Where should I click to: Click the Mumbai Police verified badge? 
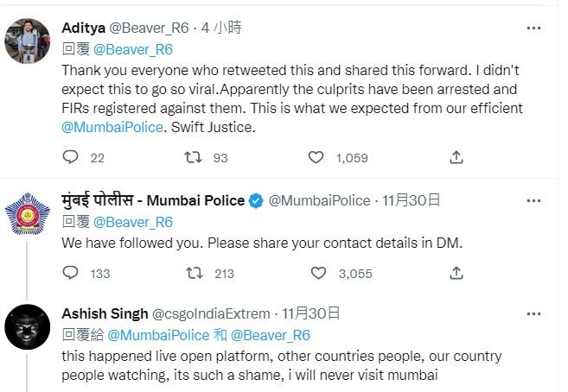(256, 201)
